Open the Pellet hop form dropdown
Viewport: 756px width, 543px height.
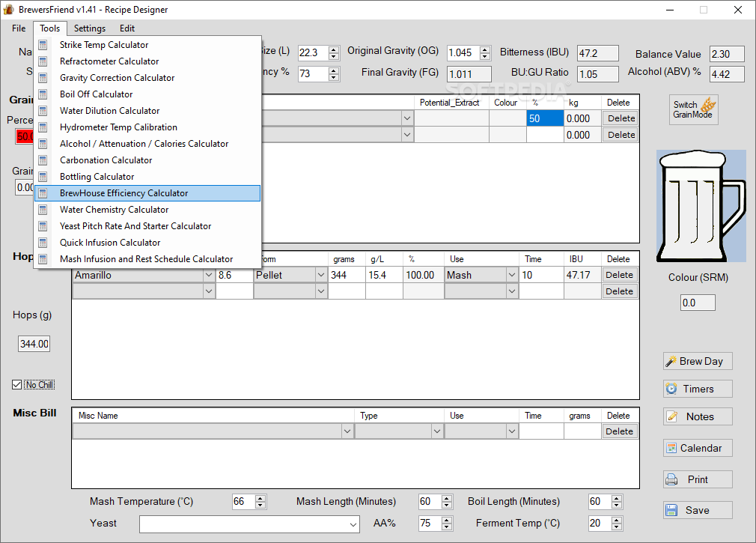(321, 275)
